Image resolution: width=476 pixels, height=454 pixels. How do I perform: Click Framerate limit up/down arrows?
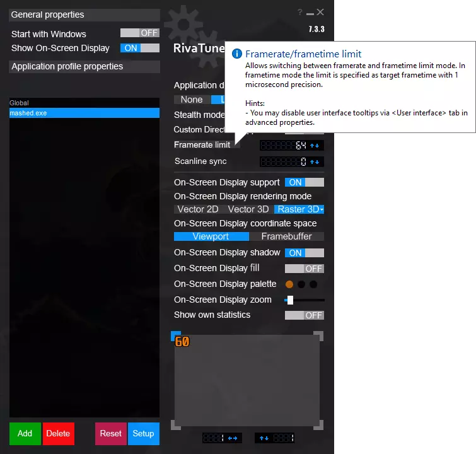[315, 146]
